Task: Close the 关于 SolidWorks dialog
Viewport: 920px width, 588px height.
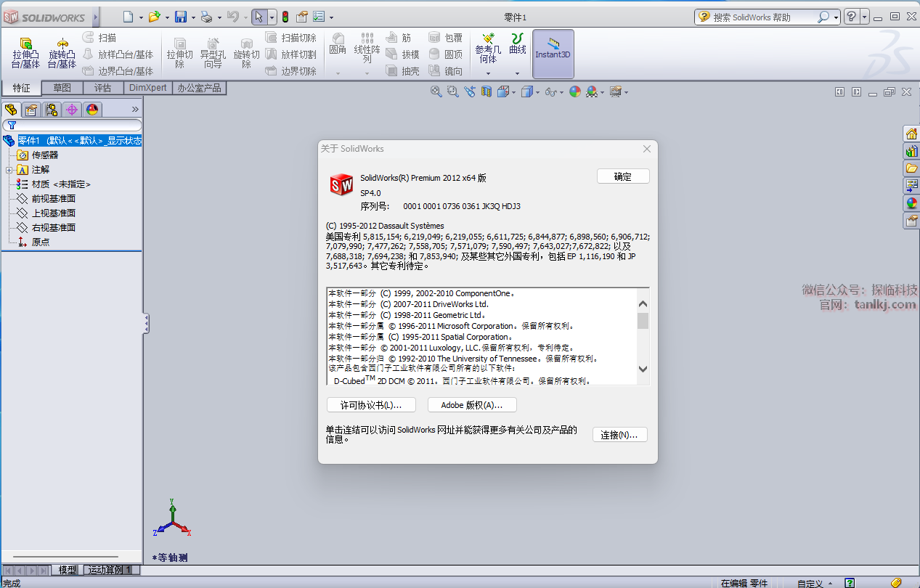Action: pos(647,149)
